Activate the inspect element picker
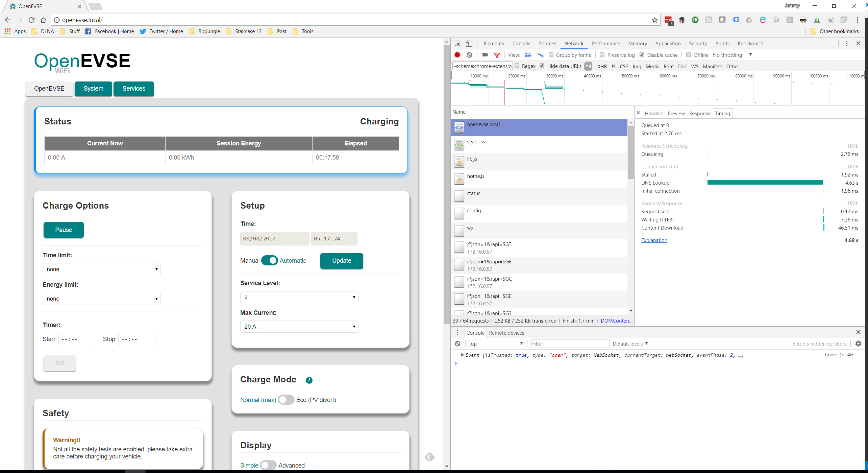Viewport: 868px width, 473px height. 457,43
